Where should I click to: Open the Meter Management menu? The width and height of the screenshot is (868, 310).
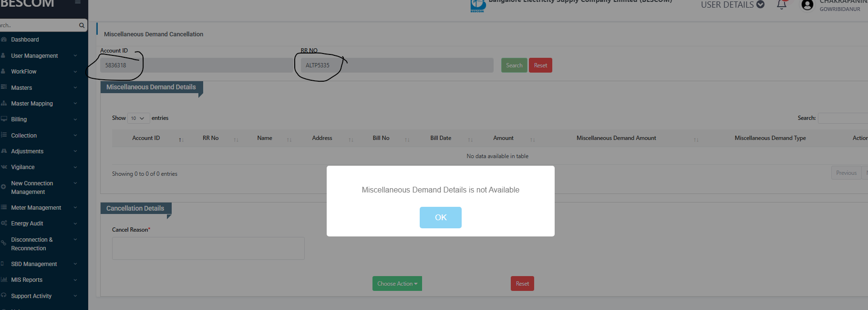tap(36, 208)
